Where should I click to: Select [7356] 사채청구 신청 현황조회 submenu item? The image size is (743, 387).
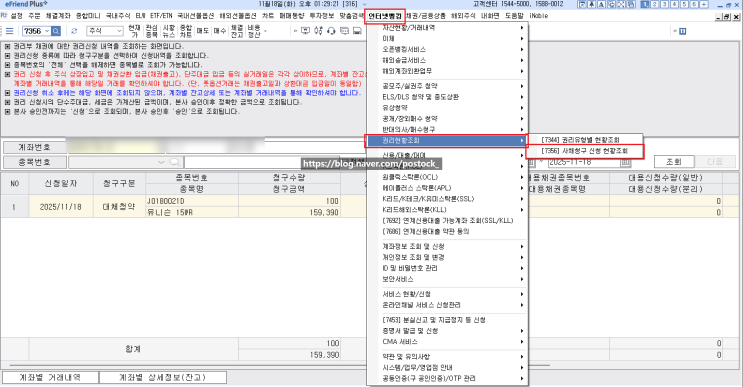tap(584, 151)
